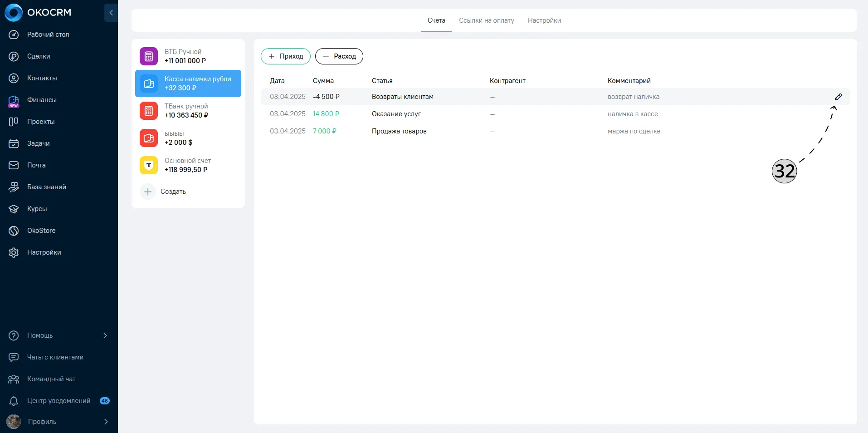Screen dimensions: 868x433
Task: Select the ыыыы dollar account icon
Action: (x=149, y=138)
